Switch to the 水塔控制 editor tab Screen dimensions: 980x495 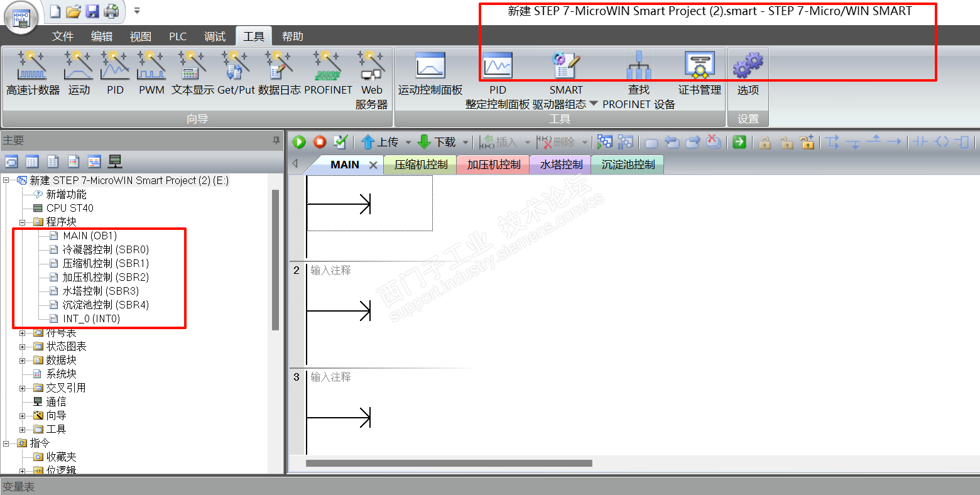click(x=561, y=165)
